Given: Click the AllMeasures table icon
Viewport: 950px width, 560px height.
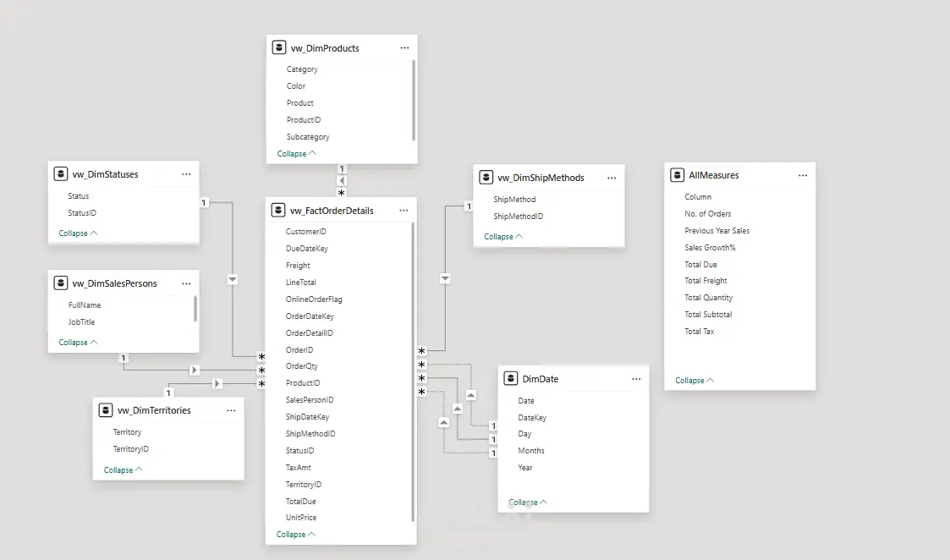Looking at the screenshot, I should 678,175.
